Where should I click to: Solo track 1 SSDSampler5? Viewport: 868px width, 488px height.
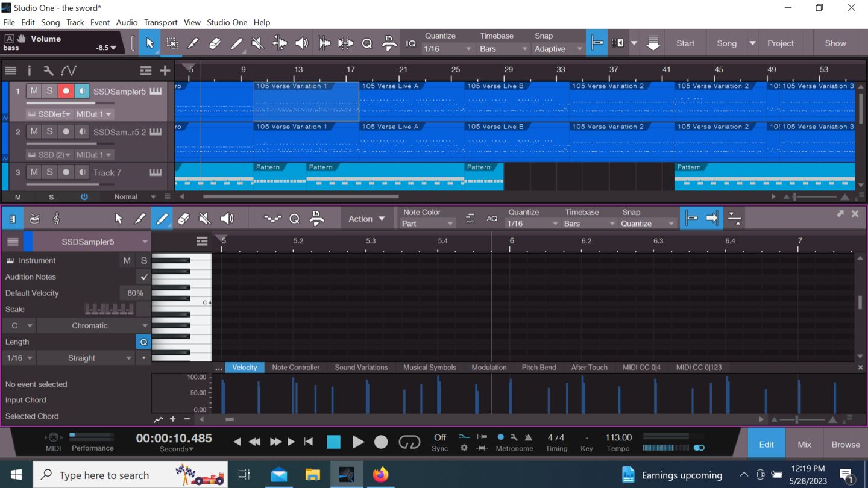tap(49, 91)
